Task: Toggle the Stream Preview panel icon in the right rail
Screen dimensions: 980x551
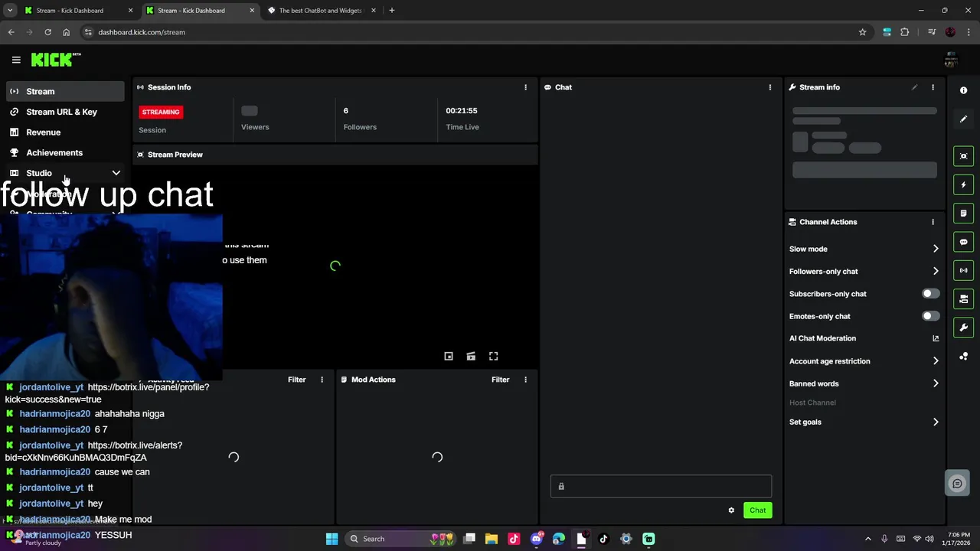Action: [964, 156]
